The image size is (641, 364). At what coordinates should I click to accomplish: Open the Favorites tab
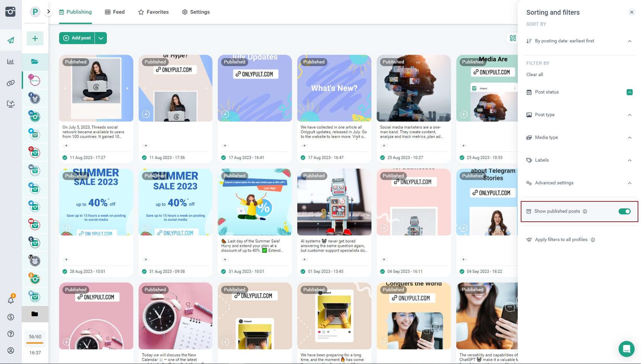coord(153,12)
